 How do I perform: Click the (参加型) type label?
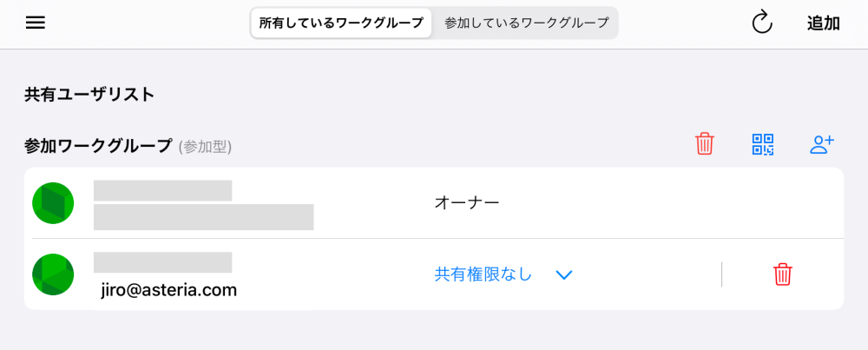[x=205, y=147]
